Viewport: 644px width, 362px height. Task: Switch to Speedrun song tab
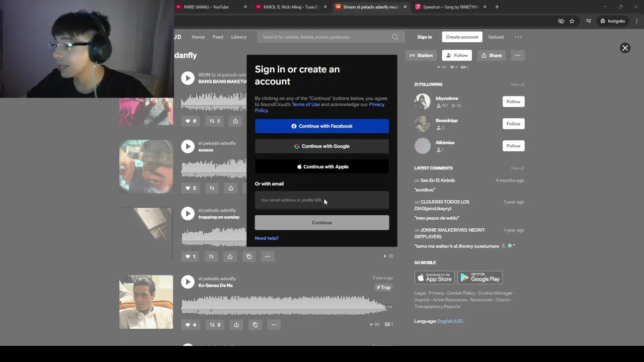coord(451,7)
